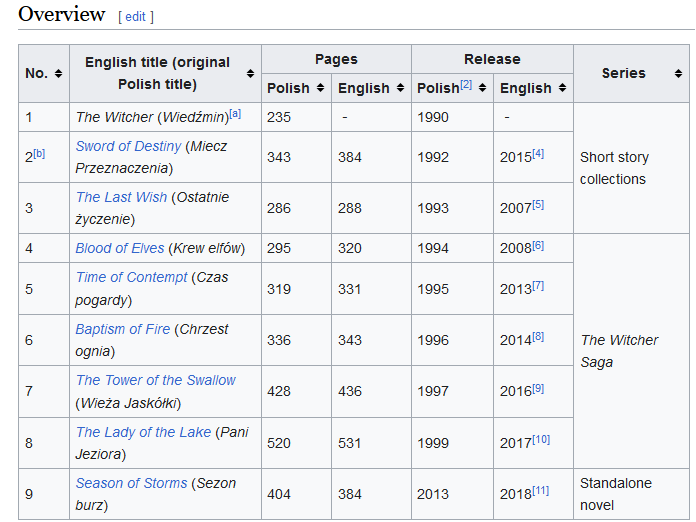Follow footnote [b] next to number 2
The image size is (696, 522).
(39, 154)
